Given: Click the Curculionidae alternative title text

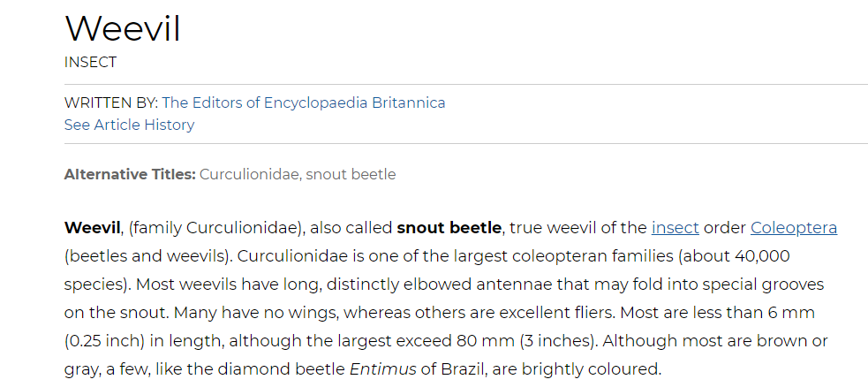Looking at the screenshot, I should coord(250,174).
